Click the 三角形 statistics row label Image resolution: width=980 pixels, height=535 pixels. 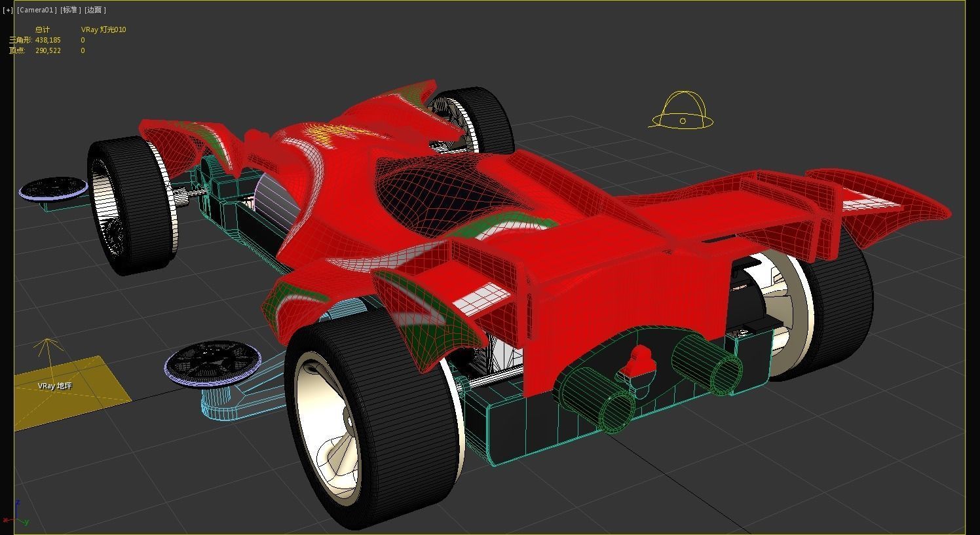[20, 40]
